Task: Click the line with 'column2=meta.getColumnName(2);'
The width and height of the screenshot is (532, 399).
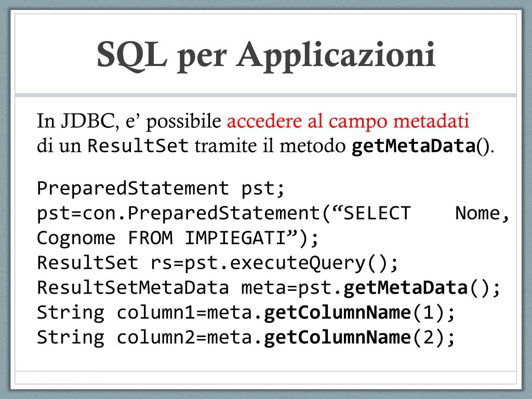Action: pos(246,337)
